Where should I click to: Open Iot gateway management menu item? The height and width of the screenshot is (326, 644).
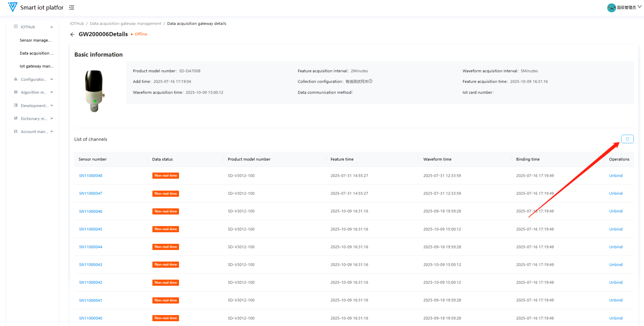[x=36, y=66]
